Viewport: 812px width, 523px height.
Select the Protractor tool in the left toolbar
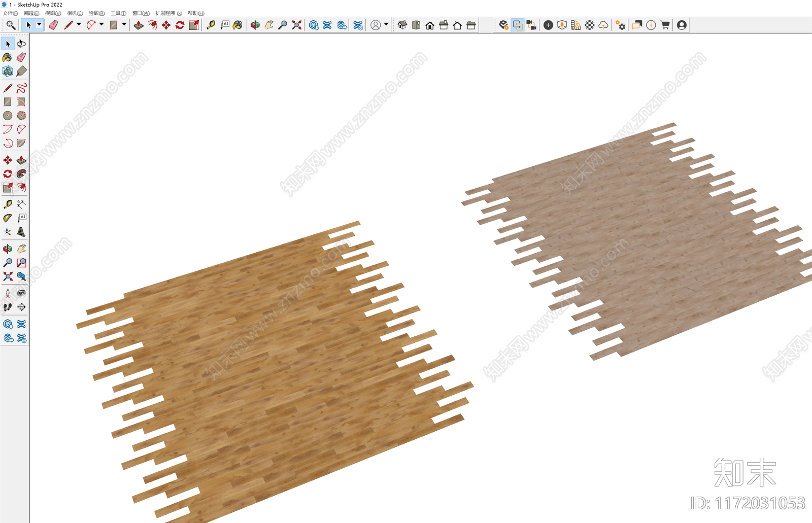click(8, 218)
